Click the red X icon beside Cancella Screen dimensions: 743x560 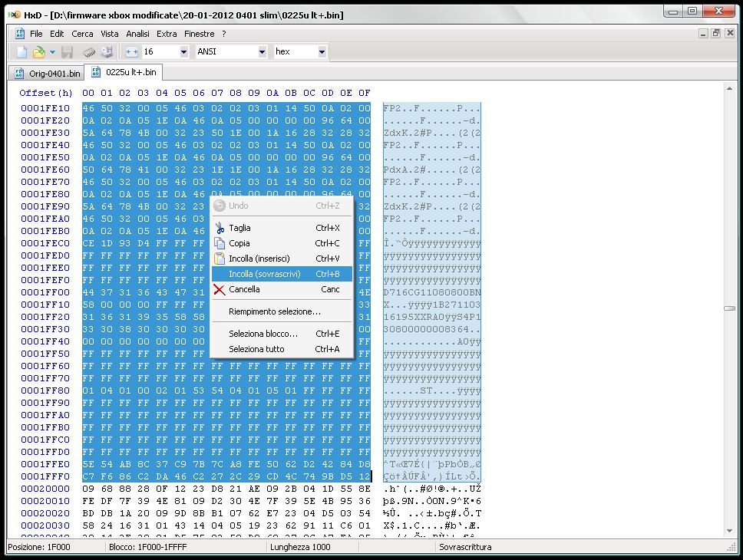220,289
